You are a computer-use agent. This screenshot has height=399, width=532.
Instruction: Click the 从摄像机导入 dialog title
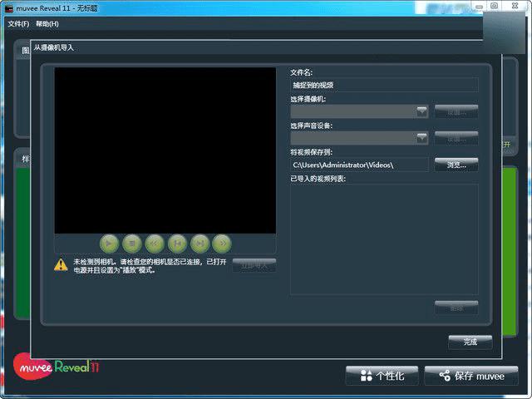click(x=53, y=48)
